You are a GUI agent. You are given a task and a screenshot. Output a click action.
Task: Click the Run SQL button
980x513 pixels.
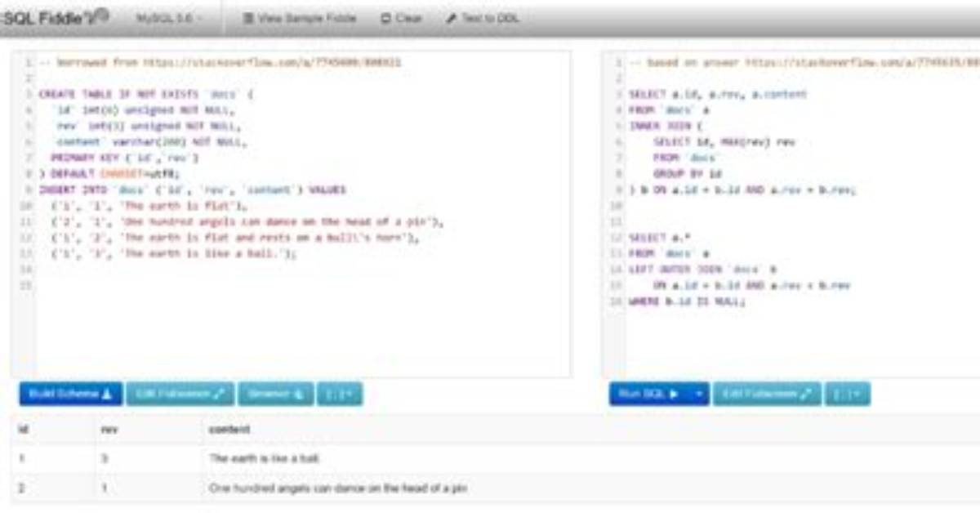pos(649,394)
